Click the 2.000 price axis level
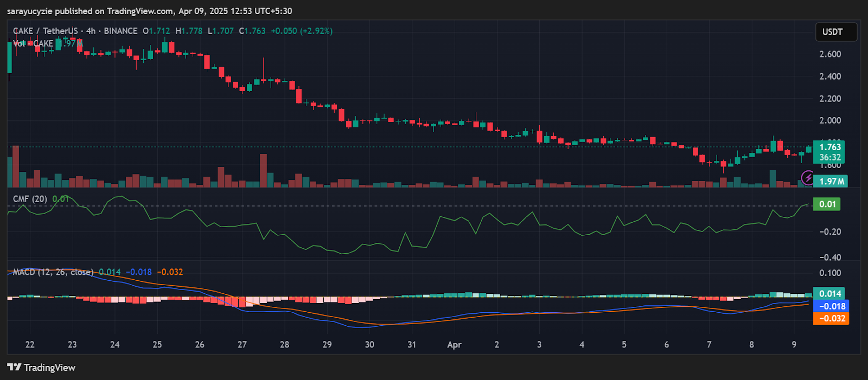The width and height of the screenshot is (868, 380). tap(830, 121)
